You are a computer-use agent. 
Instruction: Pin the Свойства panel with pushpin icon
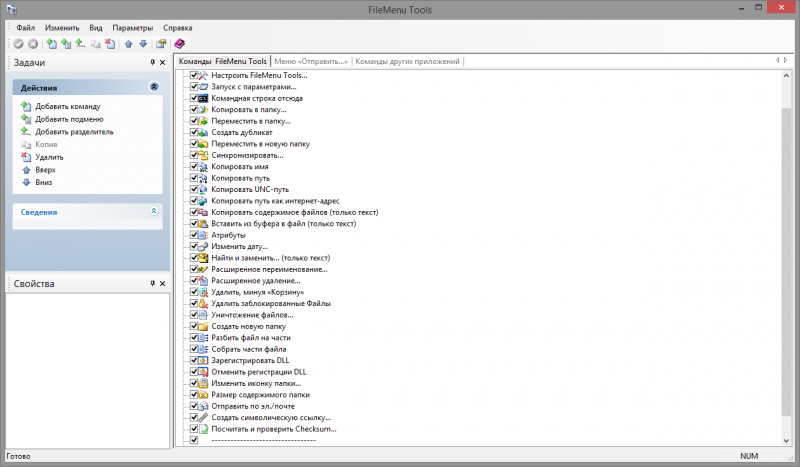tap(153, 283)
